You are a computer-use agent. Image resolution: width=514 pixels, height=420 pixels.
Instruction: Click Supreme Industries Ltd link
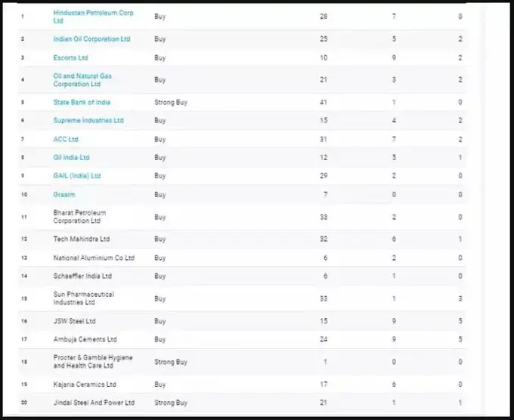pos(88,120)
